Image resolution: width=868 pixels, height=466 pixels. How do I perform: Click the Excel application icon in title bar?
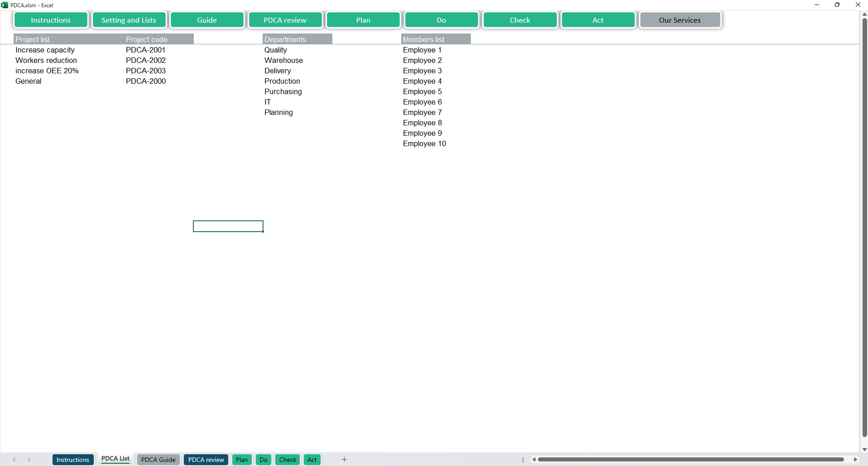click(x=5, y=5)
